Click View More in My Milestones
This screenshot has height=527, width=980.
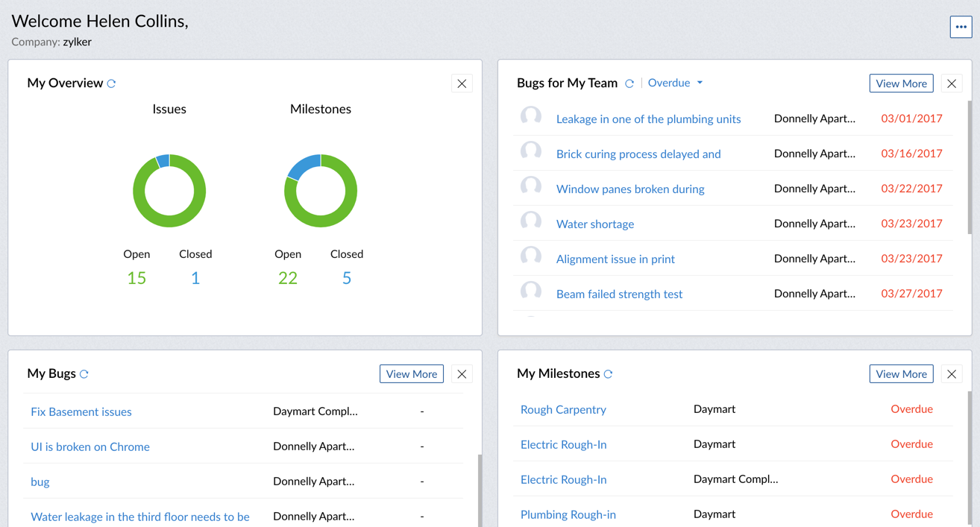click(901, 374)
